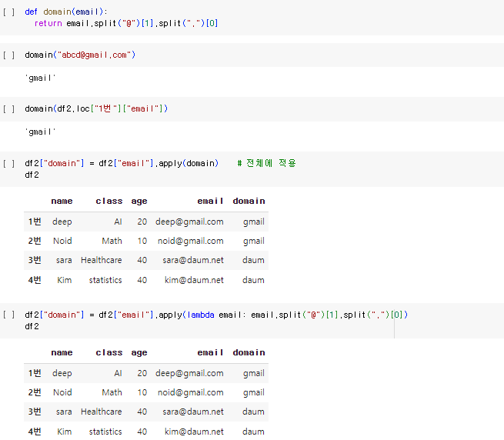
Task: Run the domain(df2.loc["1번"]["email"]) cell
Action: [8, 109]
